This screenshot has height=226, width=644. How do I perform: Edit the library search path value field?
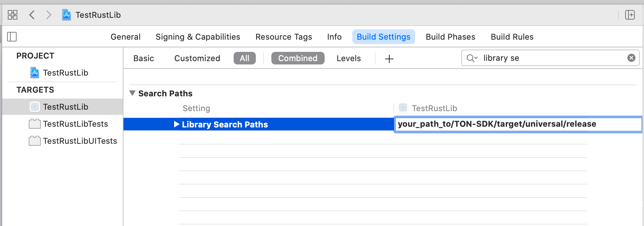(518, 124)
